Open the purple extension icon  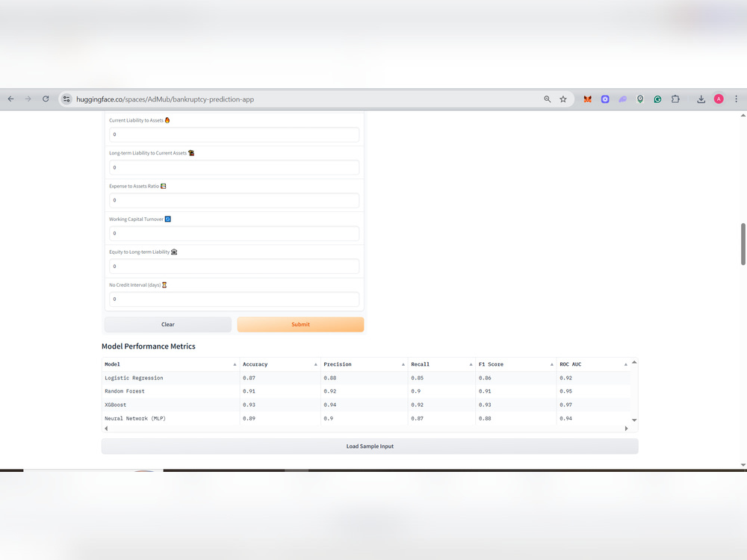tap(623, 99)
